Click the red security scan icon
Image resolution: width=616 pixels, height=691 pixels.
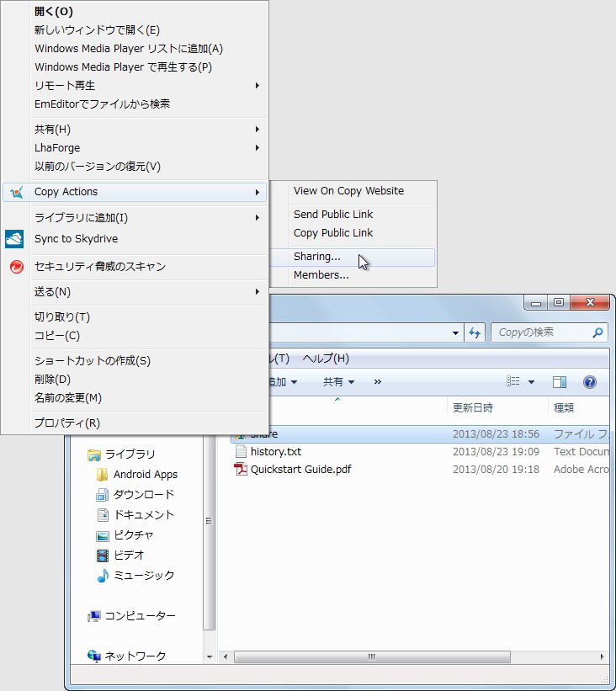click(17, 266)
